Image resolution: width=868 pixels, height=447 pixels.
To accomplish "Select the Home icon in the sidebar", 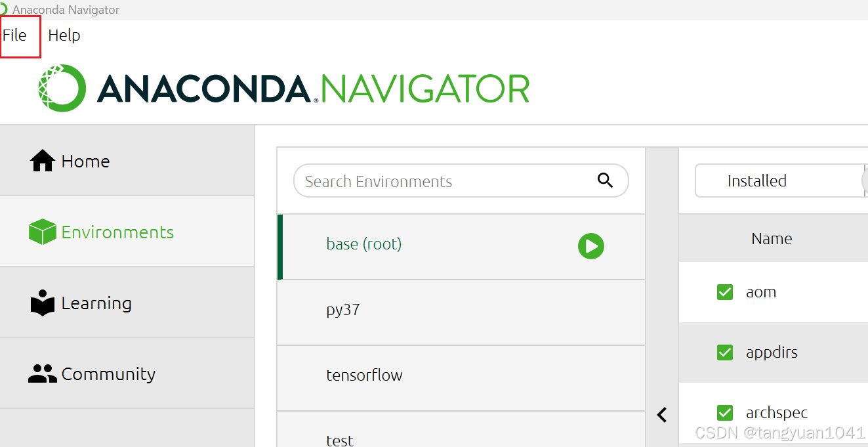I will click(42, 160).
